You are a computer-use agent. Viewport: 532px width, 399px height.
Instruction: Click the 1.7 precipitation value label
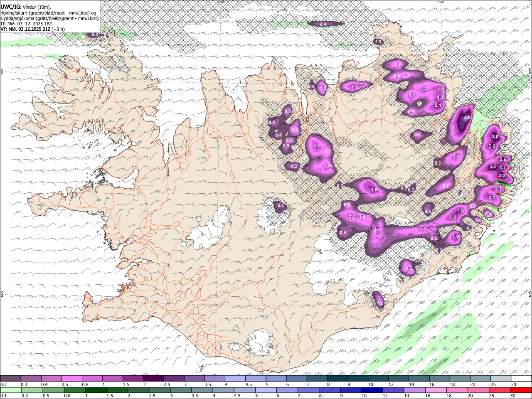click(x=441, y=98)
